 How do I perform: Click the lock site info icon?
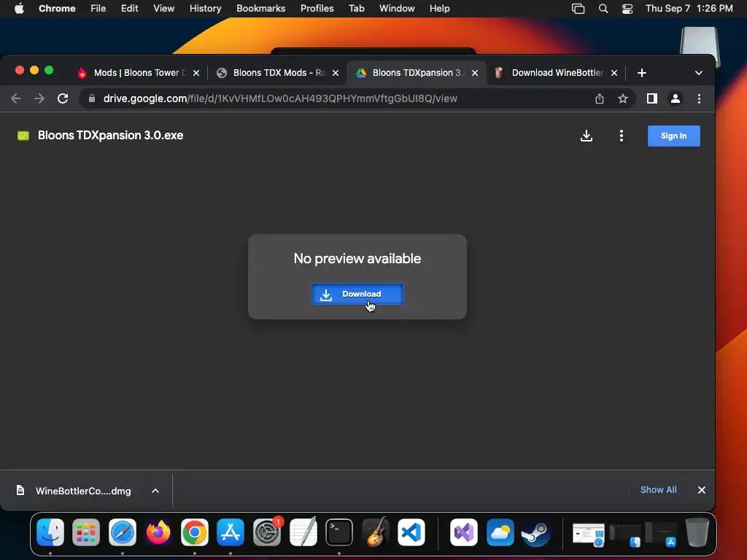click(x=92, y=98)
